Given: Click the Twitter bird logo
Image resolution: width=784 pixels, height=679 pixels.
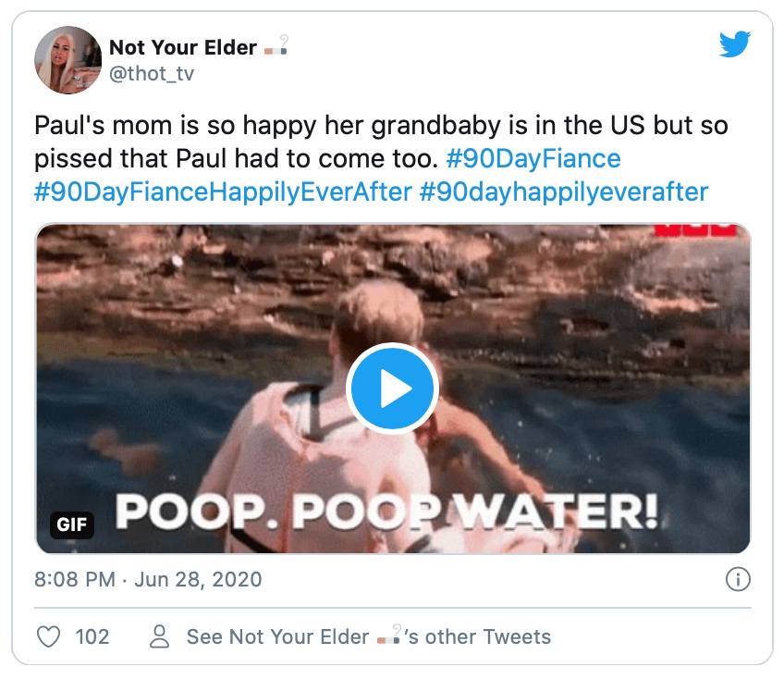Looking at the screenshot, I should (x=735, y=43).
